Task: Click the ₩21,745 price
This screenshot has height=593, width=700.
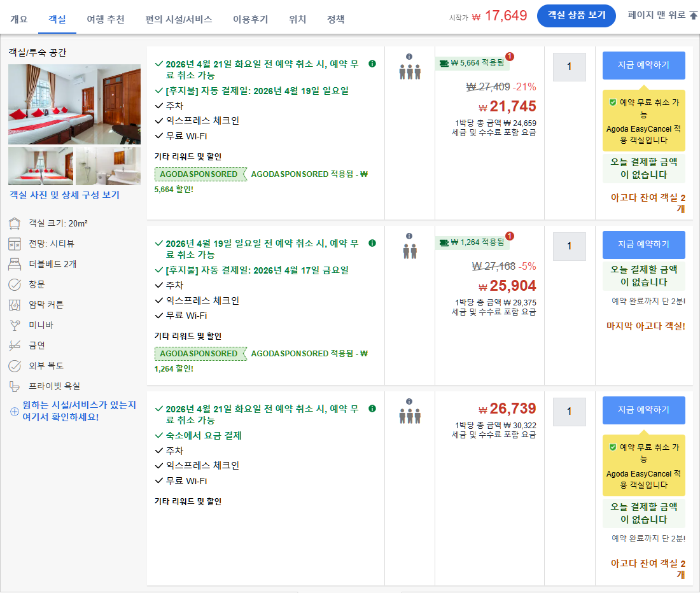Action: tap(508, 106)
